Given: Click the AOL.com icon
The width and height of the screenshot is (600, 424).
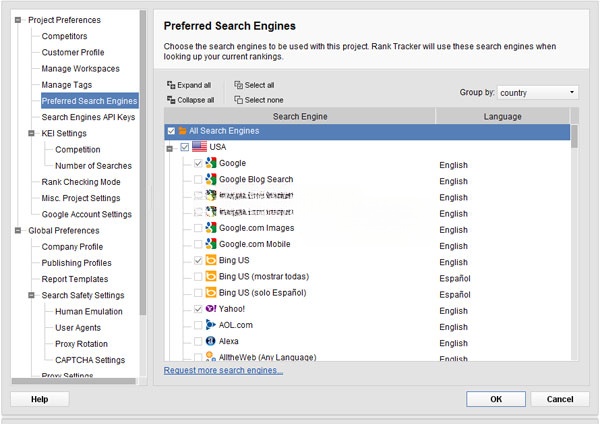Looking at the screenshot, I should (211, 325).
